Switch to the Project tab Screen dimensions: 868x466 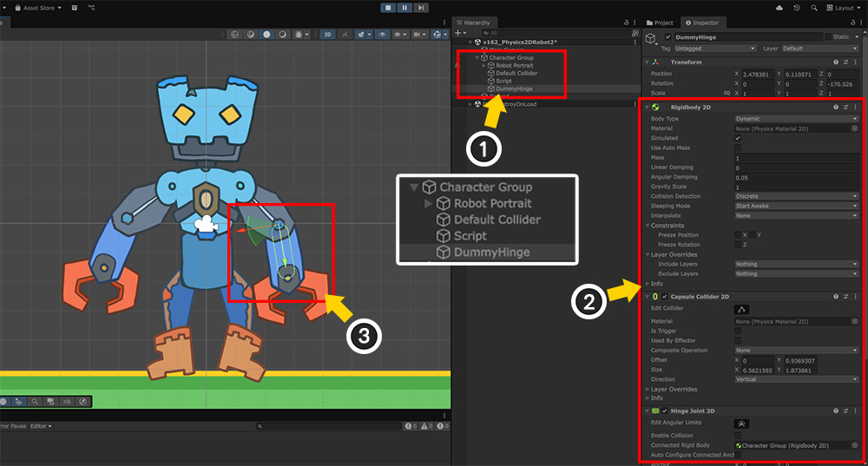point(663,23)
